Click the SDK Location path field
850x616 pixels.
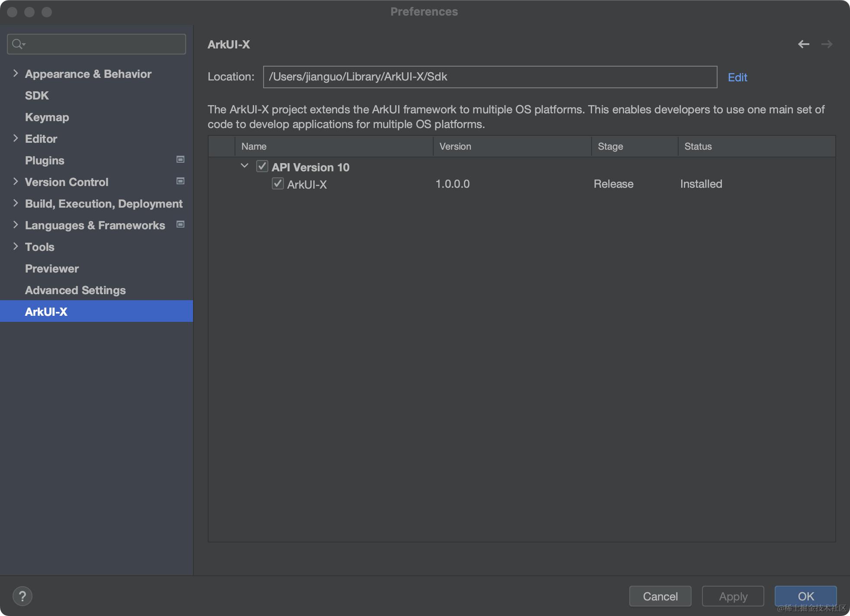coord(489,77)
